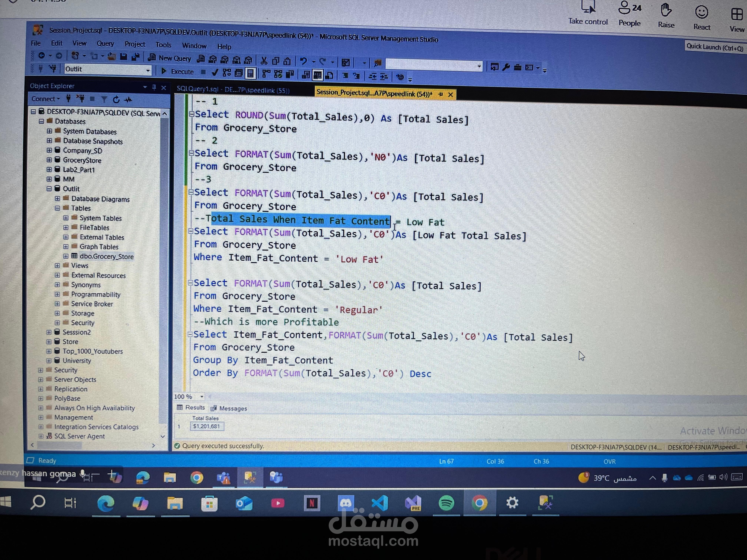Toggle Include Actual Execution Plan
747x560 pixels.
266,74
